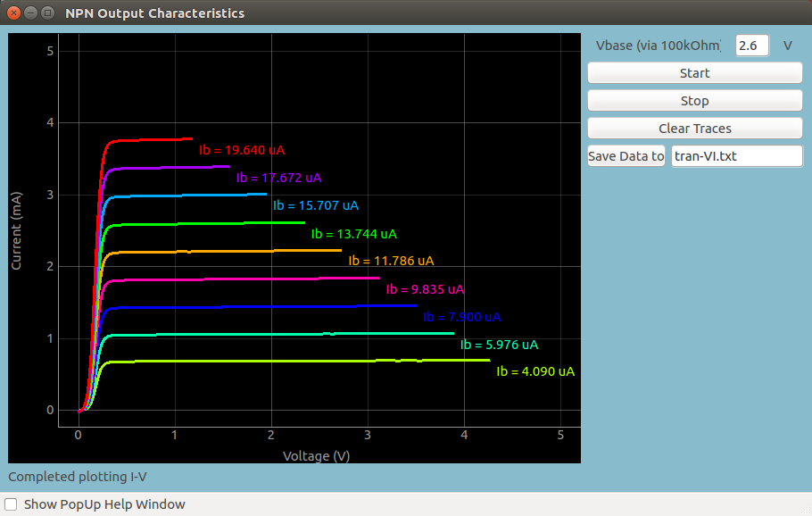Close the NPN Output Characteristics window
The image size is (812, 516).
click(14, 13)
